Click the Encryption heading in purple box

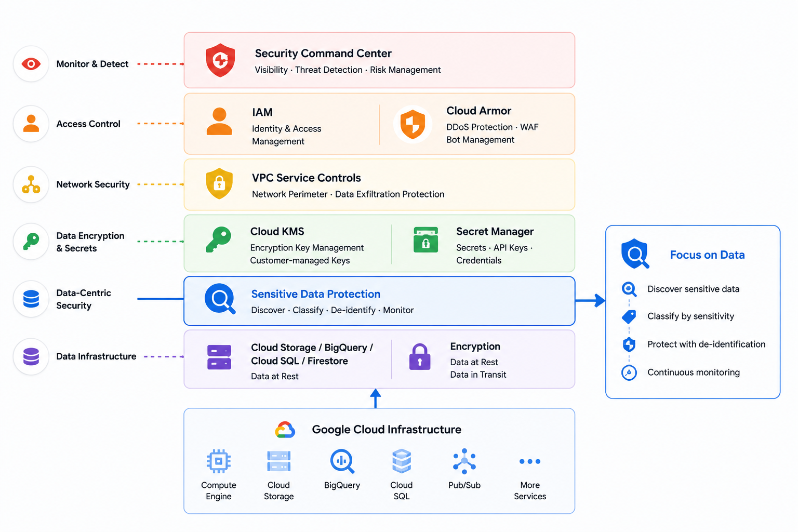[475, 347]
